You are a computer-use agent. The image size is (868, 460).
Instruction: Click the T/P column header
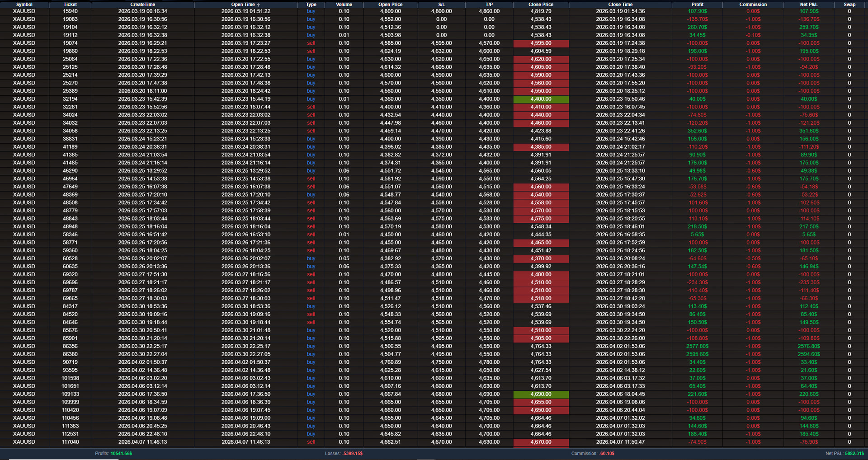489,5
